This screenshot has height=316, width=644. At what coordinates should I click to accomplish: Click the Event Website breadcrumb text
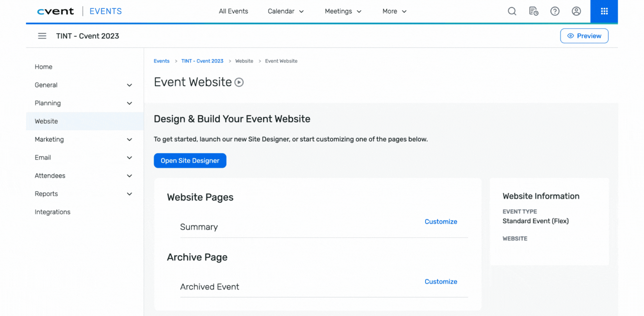coord(281,61)
